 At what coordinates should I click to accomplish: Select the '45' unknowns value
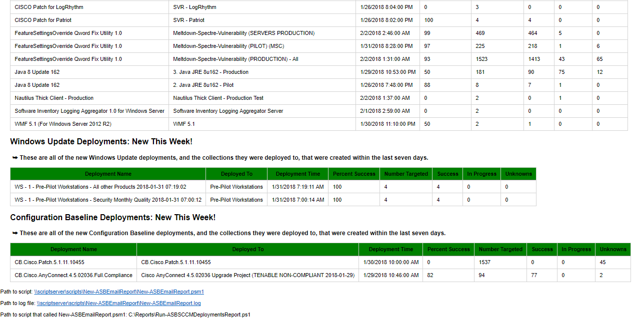[603, 263]
